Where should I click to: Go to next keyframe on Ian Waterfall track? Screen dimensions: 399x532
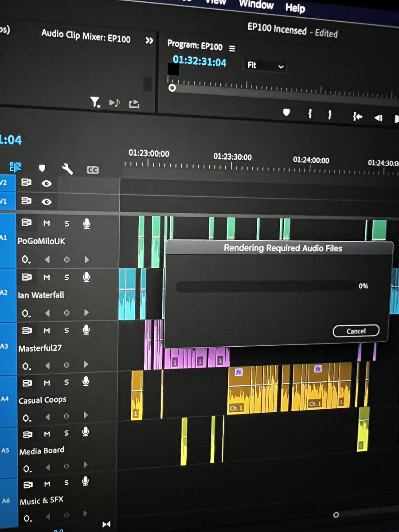[x=86, y=313]
